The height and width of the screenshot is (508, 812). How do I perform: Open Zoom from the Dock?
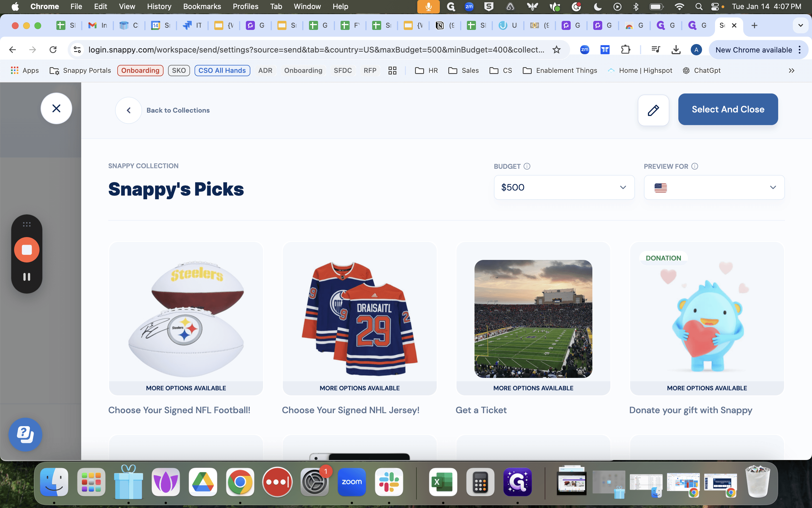[x=352, y=482]
